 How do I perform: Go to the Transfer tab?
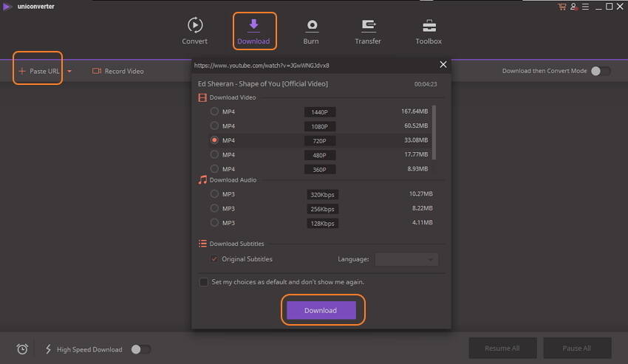coord(368,31)
